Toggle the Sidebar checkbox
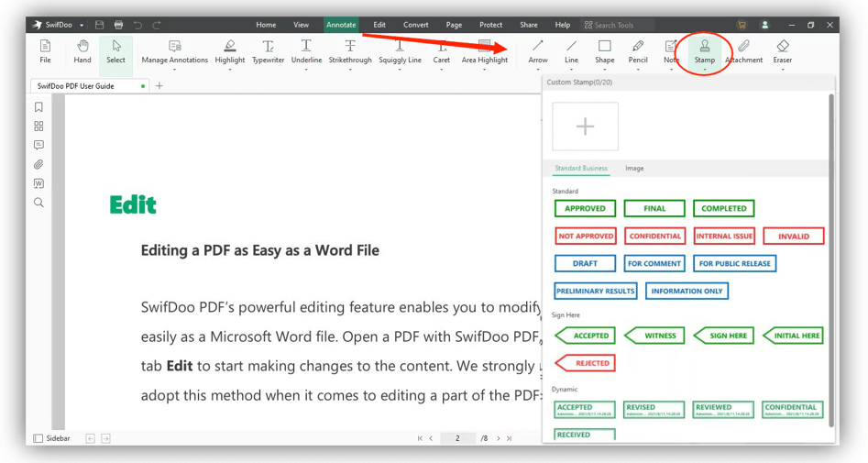This screenshot has width=868, height=463. [38, 438]
